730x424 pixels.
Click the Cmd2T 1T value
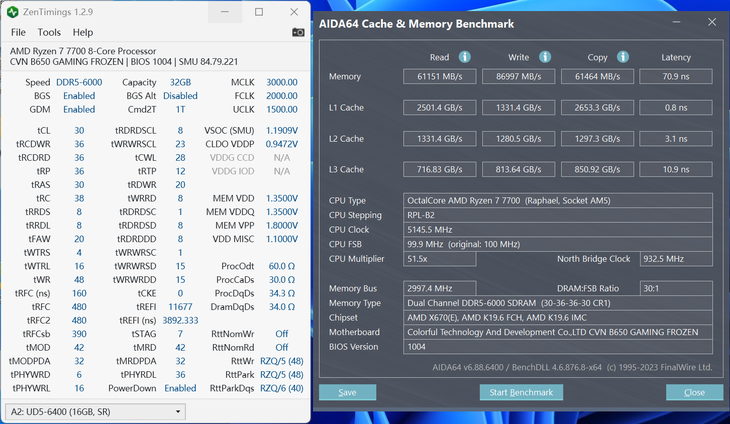tap(180, 109)
